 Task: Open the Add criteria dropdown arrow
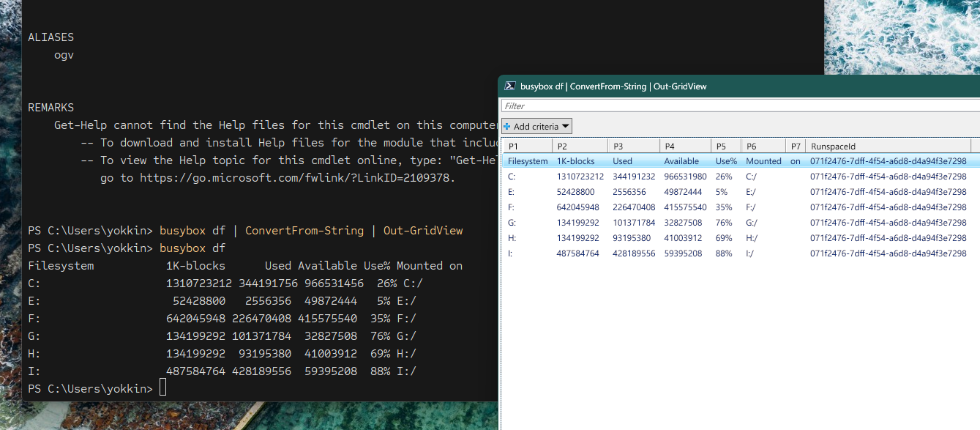pos(565,127)
